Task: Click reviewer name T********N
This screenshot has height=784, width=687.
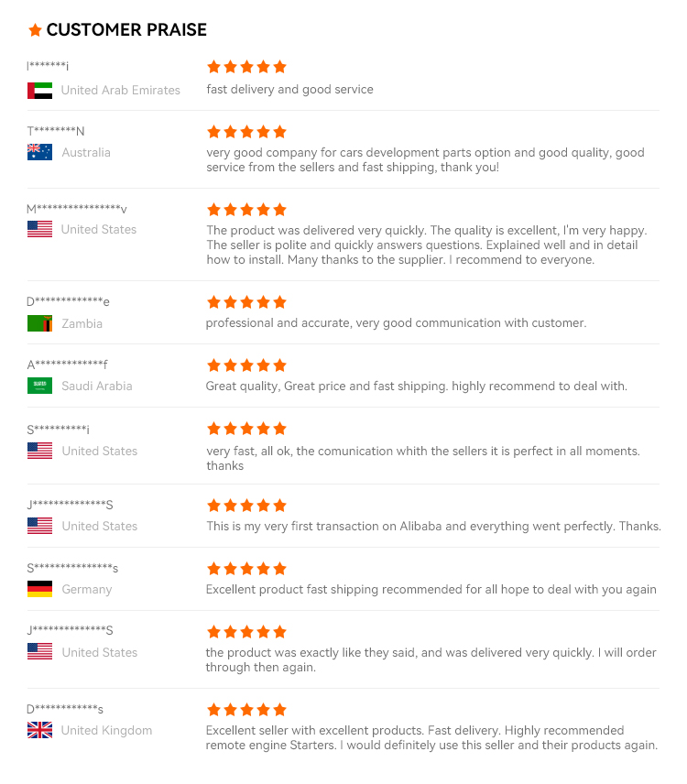Action: point(56,131)
